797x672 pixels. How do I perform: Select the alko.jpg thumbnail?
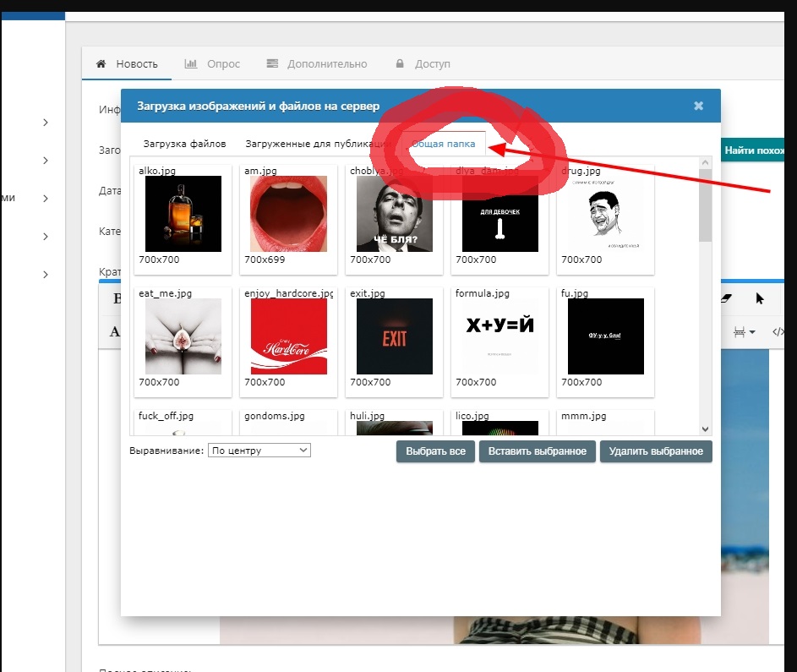183,214
